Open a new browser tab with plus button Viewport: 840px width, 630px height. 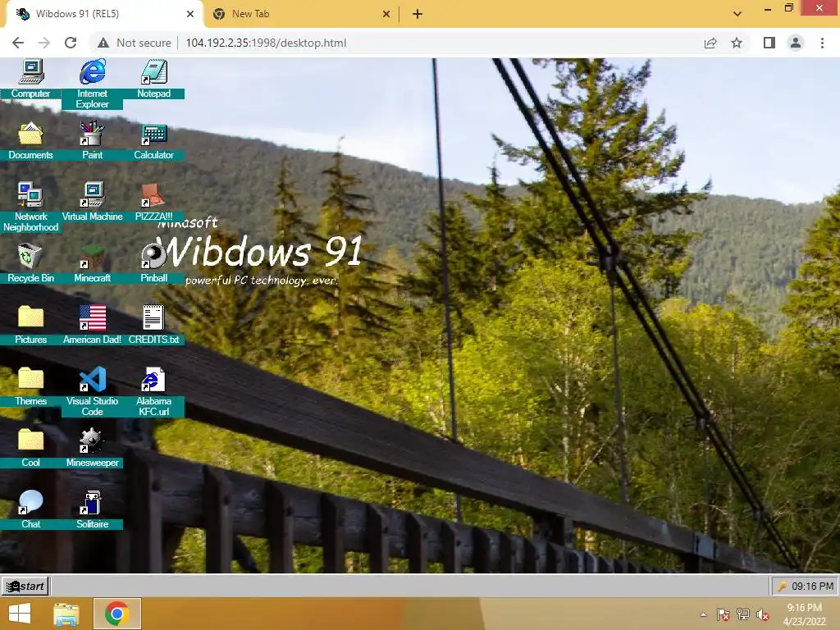(x=418, y=14)
